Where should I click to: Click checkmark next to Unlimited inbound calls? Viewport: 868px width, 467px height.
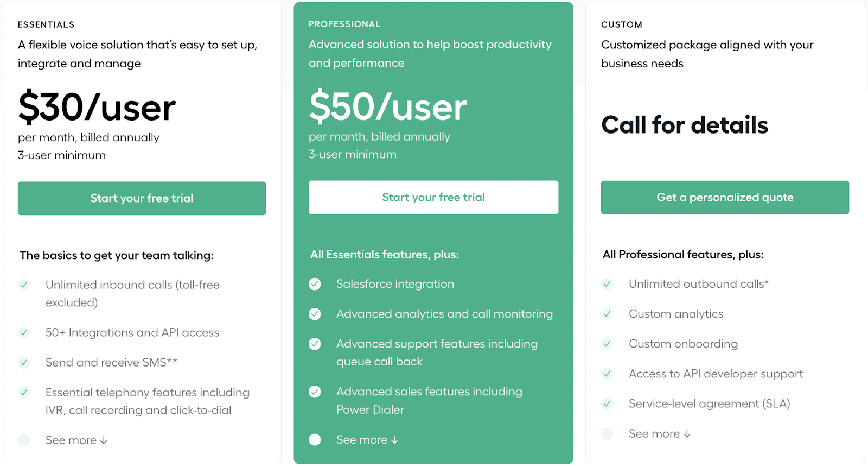(24, 285)
